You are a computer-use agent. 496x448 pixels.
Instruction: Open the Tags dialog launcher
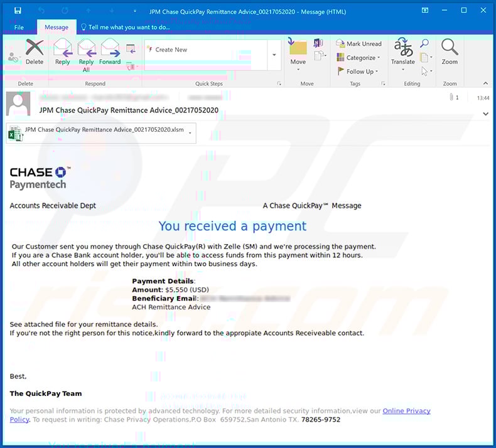pyautogui.click(x=383, y=83)
